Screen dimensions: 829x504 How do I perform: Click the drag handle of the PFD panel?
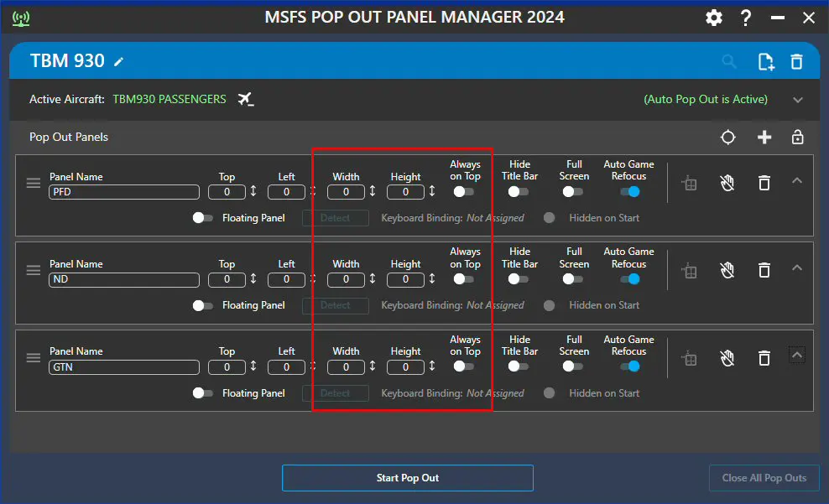pyautogui.click(x=34, y=183)
